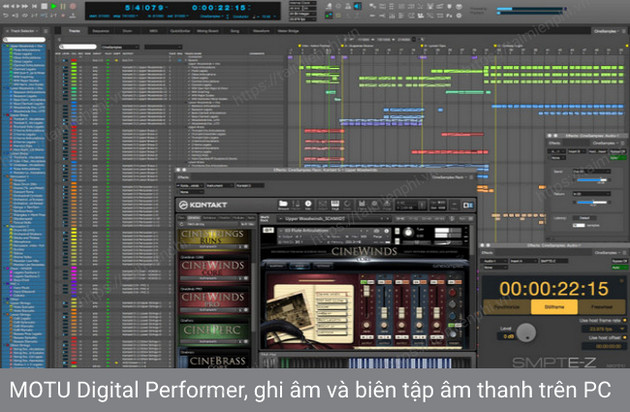Open the QuickScribe tab
The image size is (630, 412).
tap(180, 31)
